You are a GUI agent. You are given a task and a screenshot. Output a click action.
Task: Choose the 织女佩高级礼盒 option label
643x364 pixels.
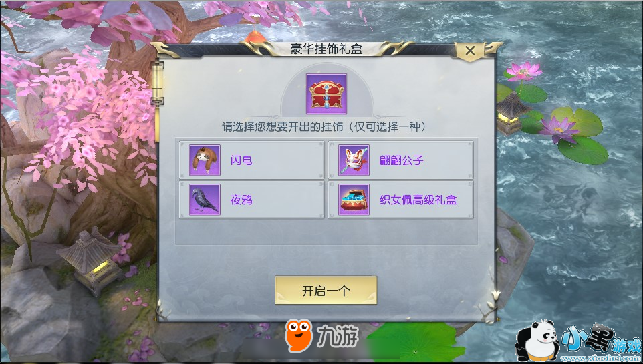click(x=418, y=200)
